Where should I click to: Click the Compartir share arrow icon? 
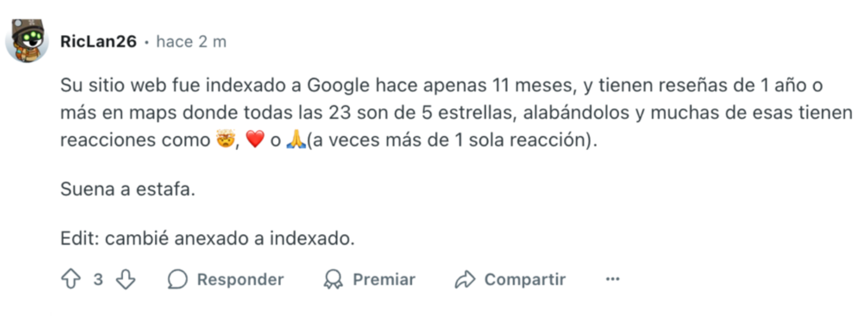pos(465,279)
